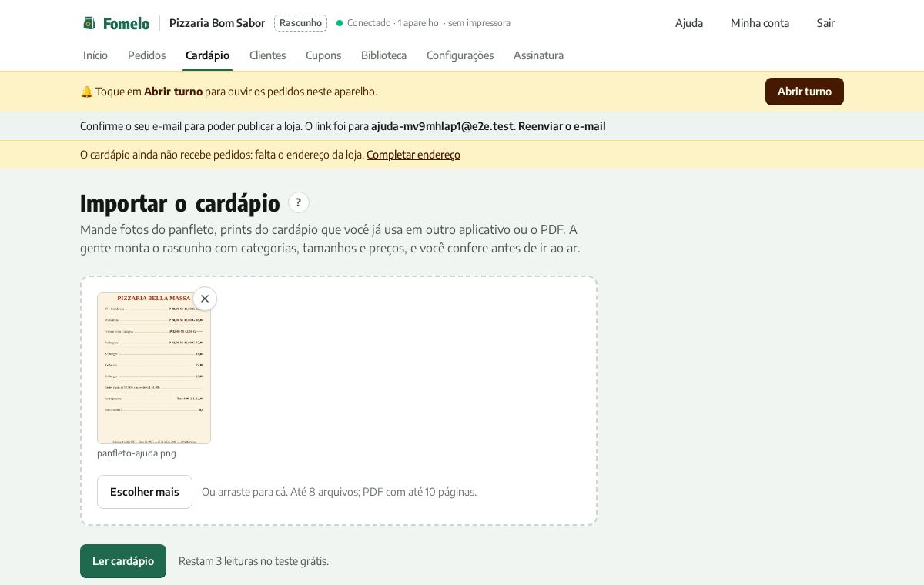Remove panfleto-ajuda.png with the X icon
The width and height of the screenshot is (924, 585).
point(205,299)
